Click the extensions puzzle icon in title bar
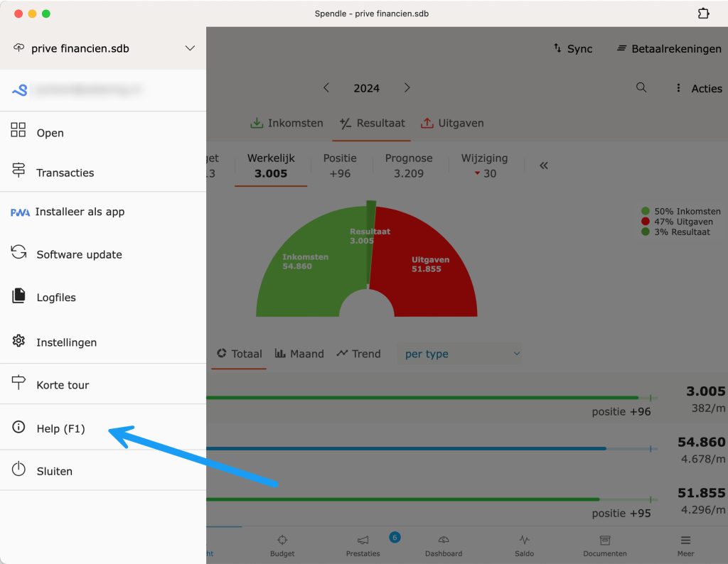 (703, 13)
